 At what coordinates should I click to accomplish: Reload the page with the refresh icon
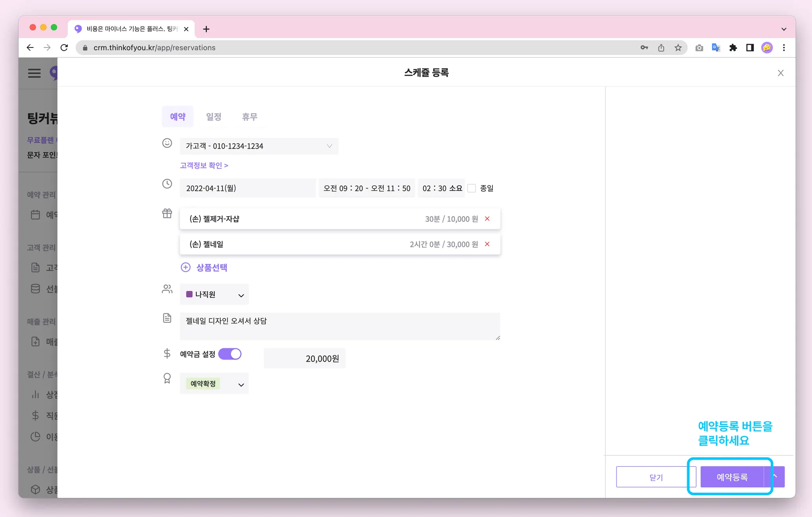coord(64,48)
